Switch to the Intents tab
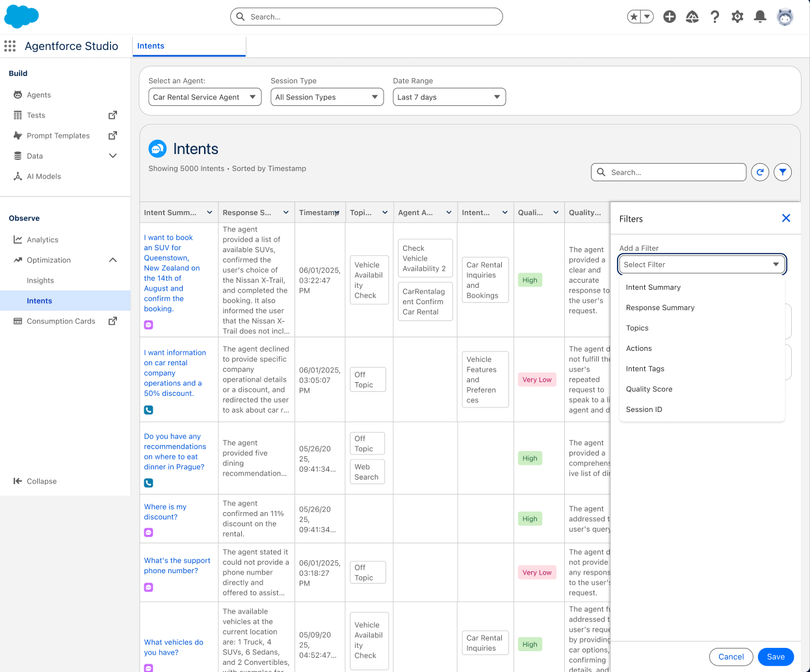This screenshot has width=810, height=672. 150,45
